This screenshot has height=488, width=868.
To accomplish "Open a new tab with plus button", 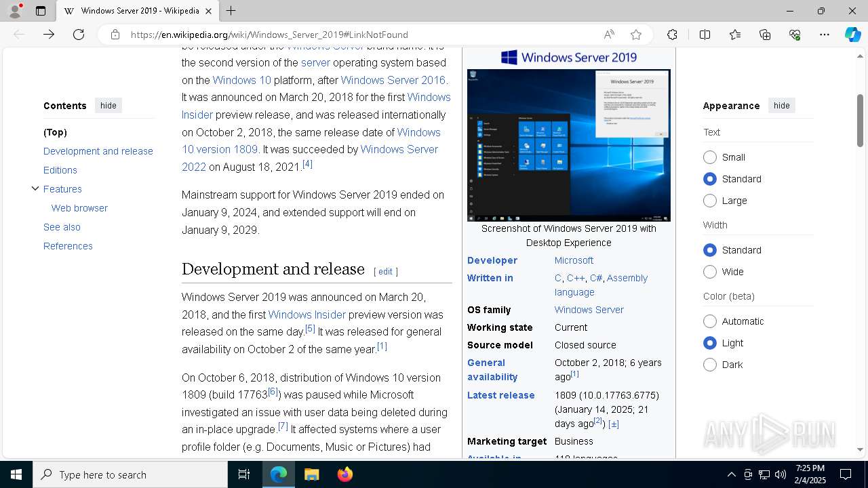I will click(x=231, y=11).
